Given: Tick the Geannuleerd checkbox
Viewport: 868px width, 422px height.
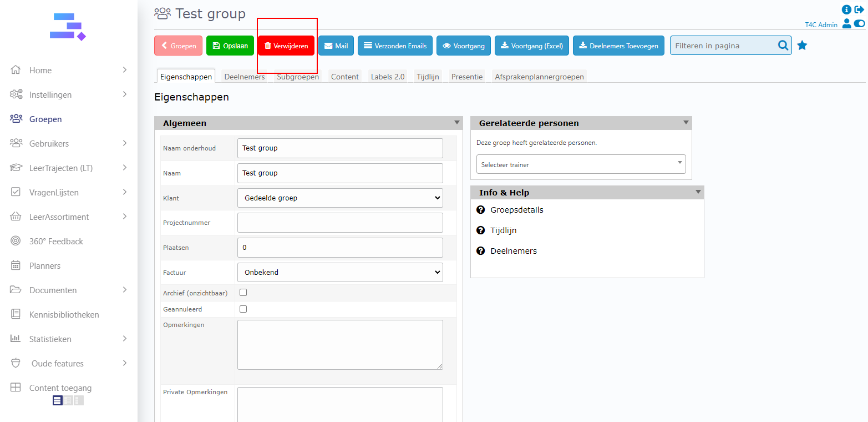Looking at the screenshot, I should [x=243, y=309].
